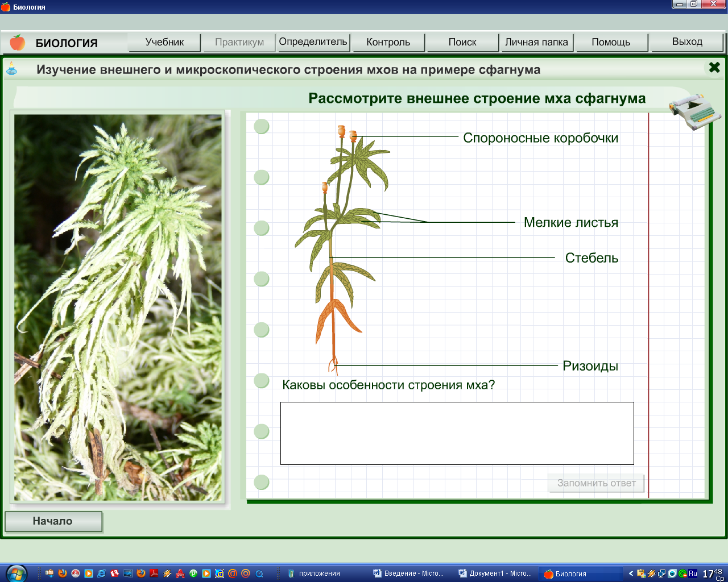The image size is (728, 582).
Task: Click the red apple logo near БИОЛОГИЯ
Action: click(x=18, y=43)
